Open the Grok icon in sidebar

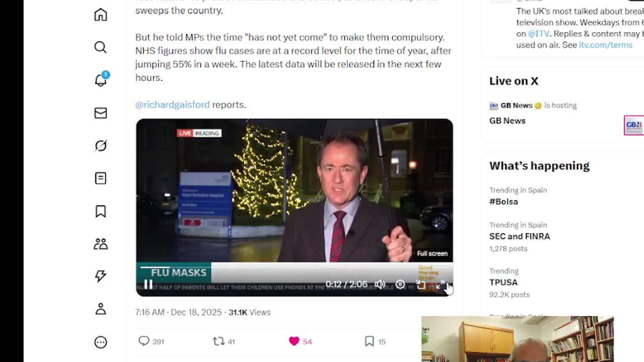click(101, 146)
